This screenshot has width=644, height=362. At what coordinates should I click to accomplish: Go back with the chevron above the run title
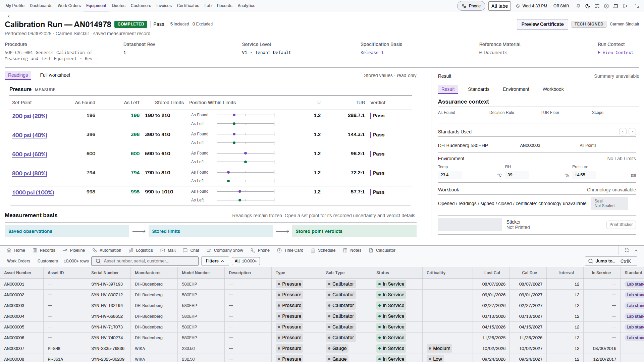point(9,16)
